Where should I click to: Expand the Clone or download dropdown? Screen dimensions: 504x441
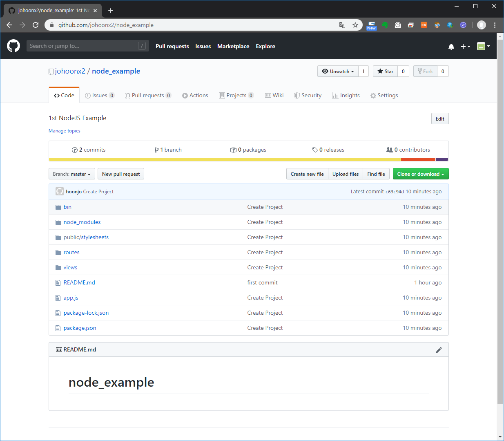tap(421, 174)
